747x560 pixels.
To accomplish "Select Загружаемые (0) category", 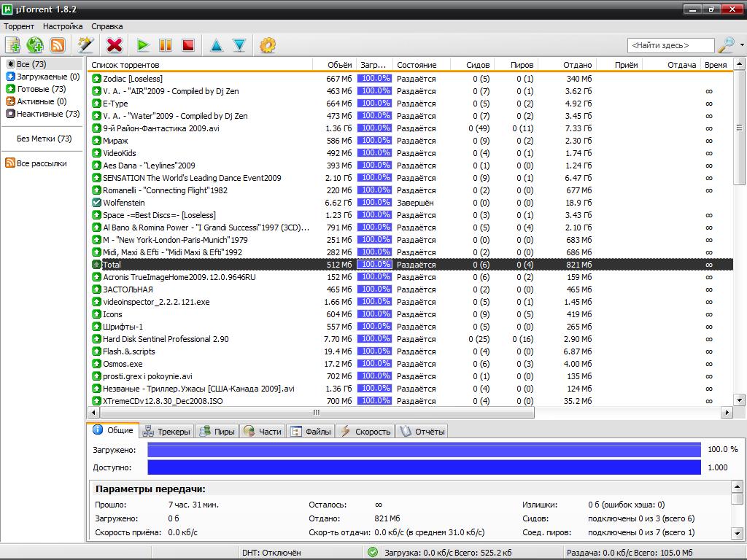I will coord(43,76).
